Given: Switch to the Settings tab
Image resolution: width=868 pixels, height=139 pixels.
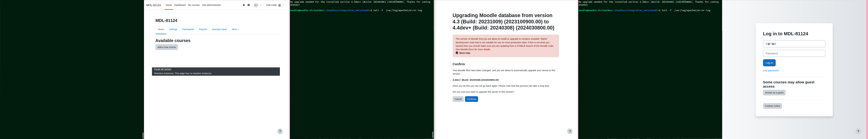Looking at the screenshot, I should pos(173,29).
